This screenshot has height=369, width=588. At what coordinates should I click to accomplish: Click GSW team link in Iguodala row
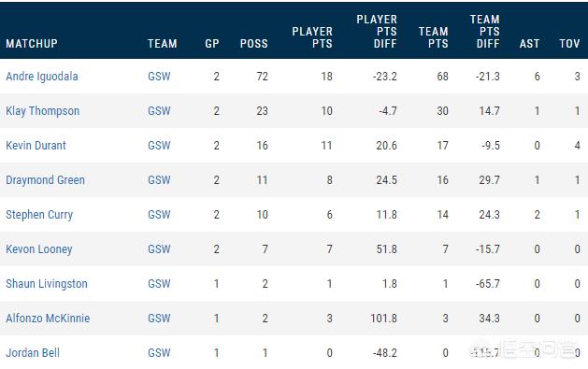pyautogui.click(x=159, y=77)
